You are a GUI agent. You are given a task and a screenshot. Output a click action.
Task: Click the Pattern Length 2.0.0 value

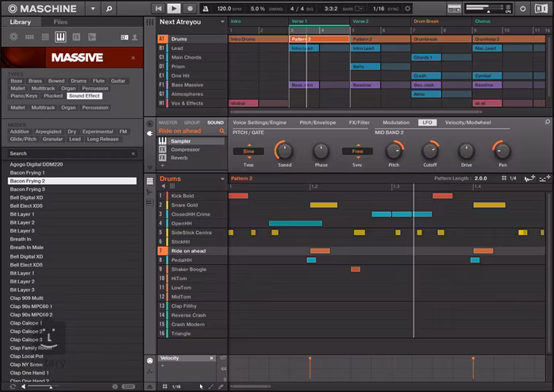pyautogui.click(x=480, y=179)
